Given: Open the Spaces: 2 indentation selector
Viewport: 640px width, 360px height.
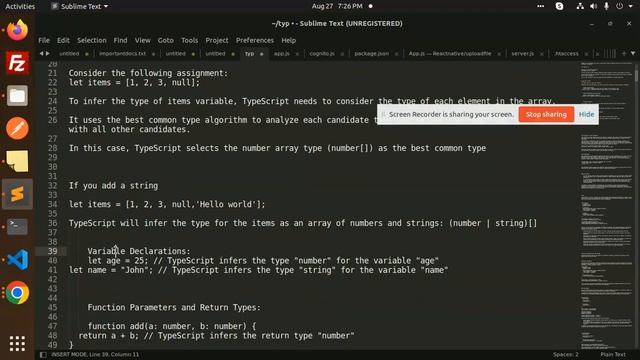Looking at the screenshot, I should (566, 355).
